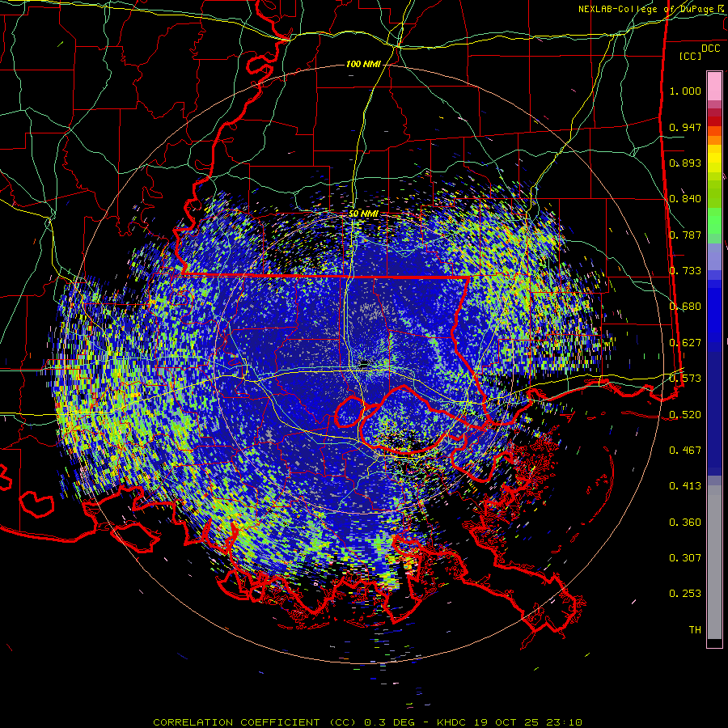Select the 0.467 scale value
The width and height of the screenshot is (728, 728).
[685, 451]
